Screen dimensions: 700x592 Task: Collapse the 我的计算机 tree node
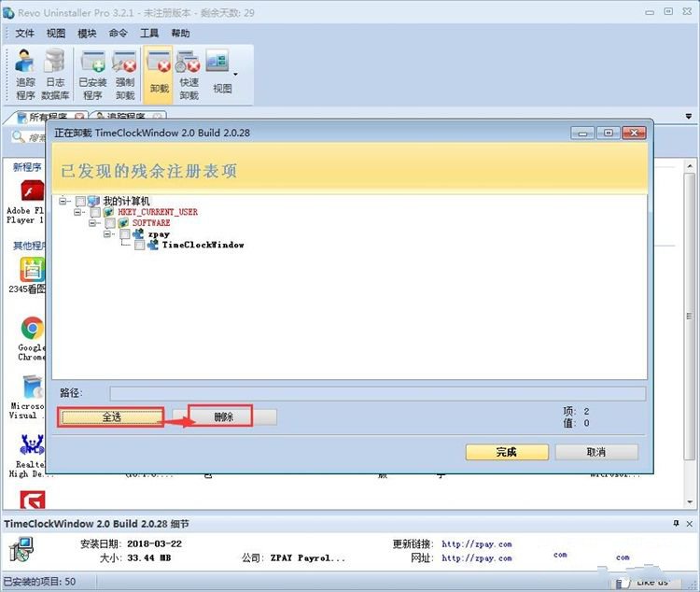(63, 201)
